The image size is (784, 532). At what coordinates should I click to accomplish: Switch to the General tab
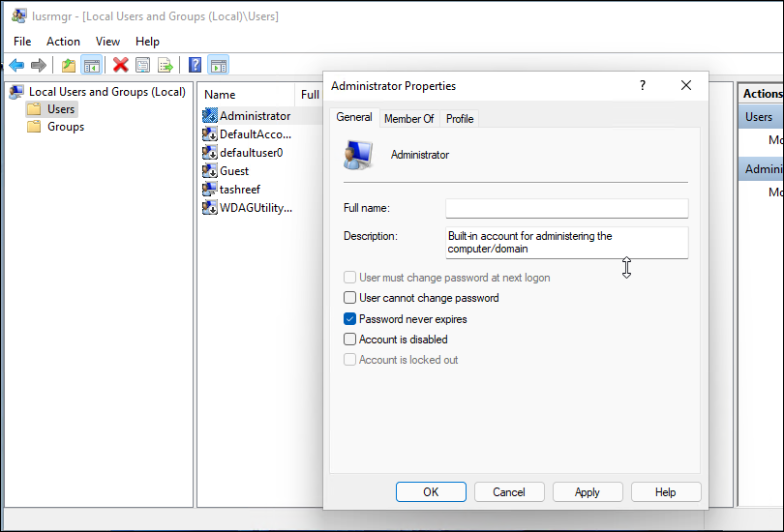point(354,117)
